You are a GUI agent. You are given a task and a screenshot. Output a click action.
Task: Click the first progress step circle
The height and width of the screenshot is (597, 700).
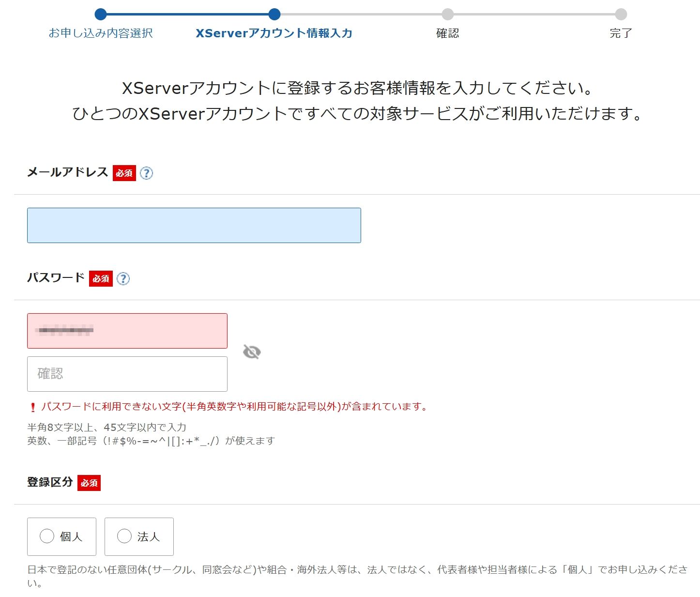click(x=101, y=14)
